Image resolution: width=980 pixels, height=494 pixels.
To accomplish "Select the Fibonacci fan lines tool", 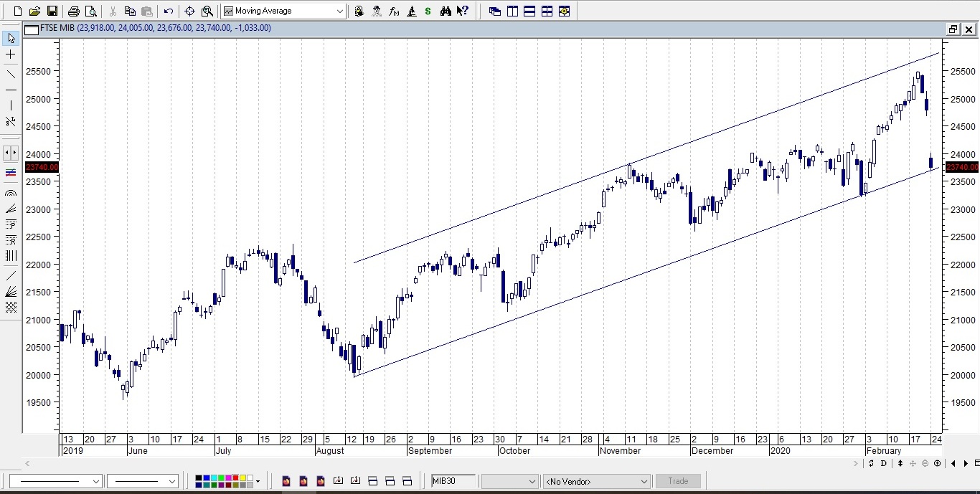I will [x=11, y=209].
